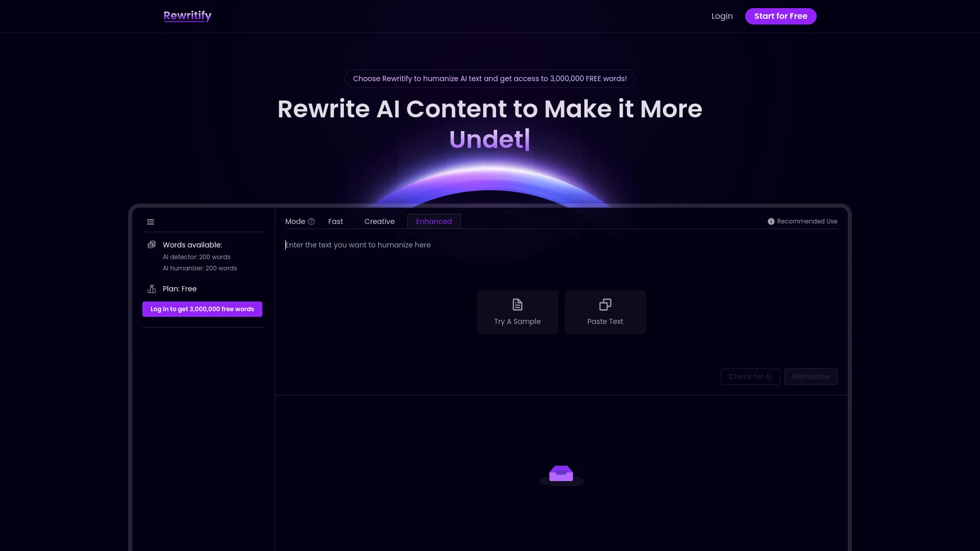The width and height of the screenshot is (980, 551).
Task: Click the words available coin/token icon
Action: (152, 244)
